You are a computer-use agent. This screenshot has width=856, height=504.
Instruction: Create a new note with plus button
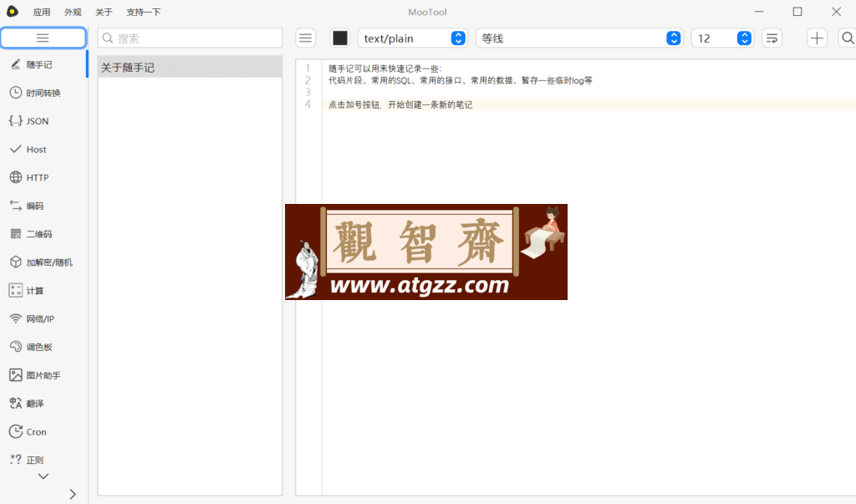(x=818, y=38)
